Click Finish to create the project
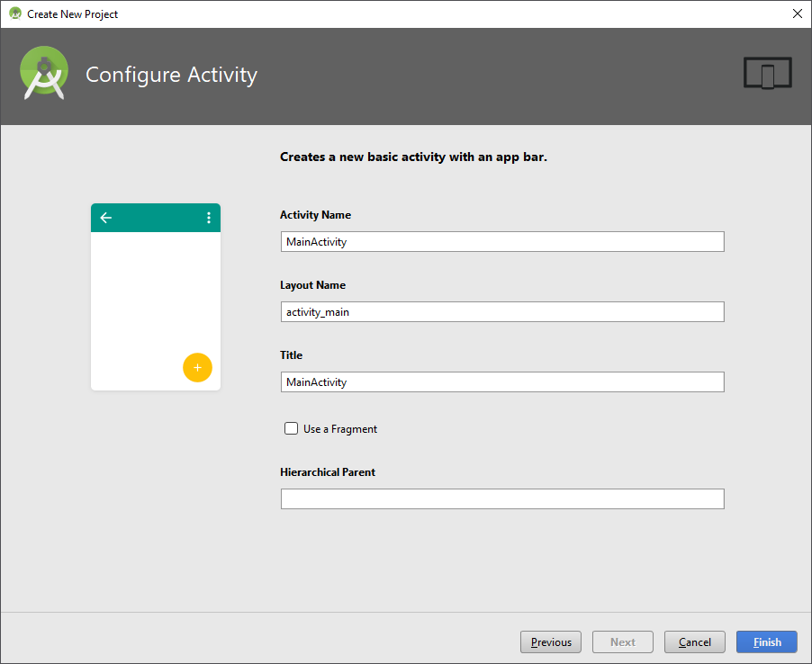The image size is (812, 664). (x=767, y=642)
